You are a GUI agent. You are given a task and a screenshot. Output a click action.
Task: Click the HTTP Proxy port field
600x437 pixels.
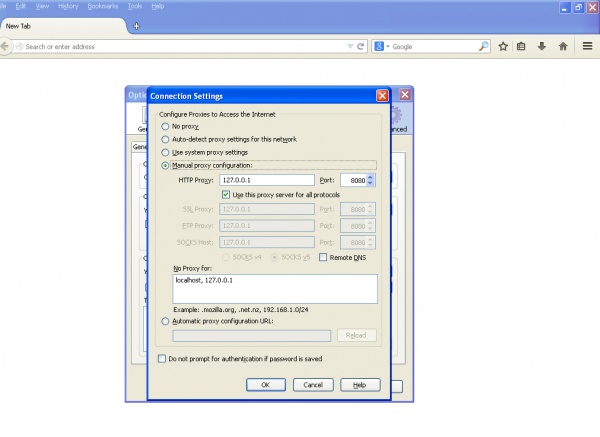click(x=353, y=180)
